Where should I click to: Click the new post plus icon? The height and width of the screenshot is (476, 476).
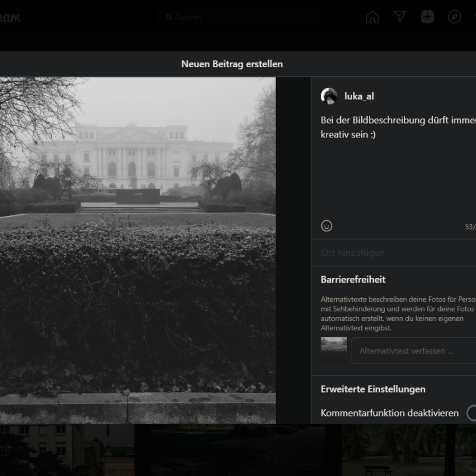427,17
